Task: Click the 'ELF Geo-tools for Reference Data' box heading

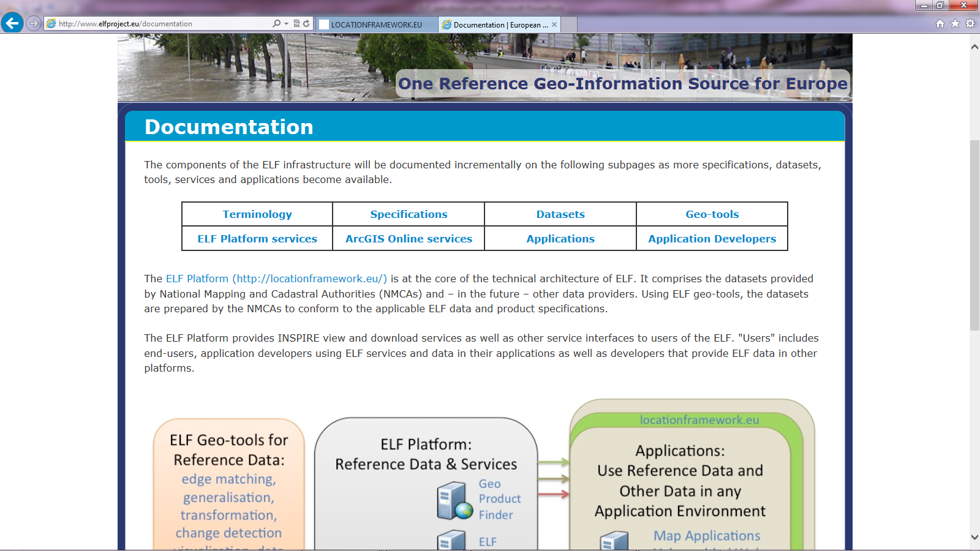Action: (x=228, y=450)
